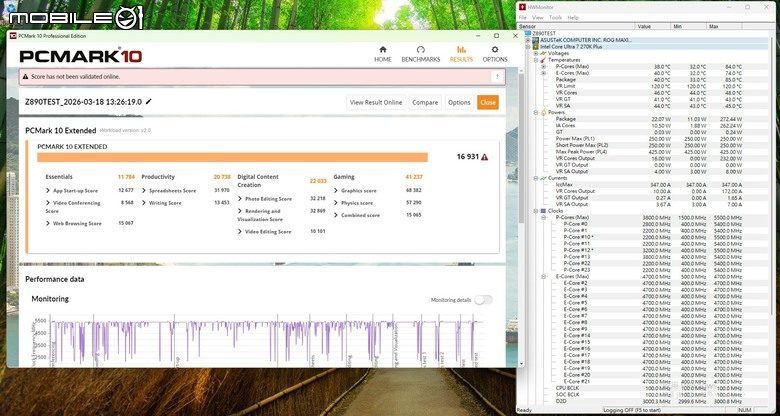Screen dimensions: 780x416
Task: Select the Intel Core Ultra 7 270K Plus node
Action: pyautogui.click(x=571, y=46)
